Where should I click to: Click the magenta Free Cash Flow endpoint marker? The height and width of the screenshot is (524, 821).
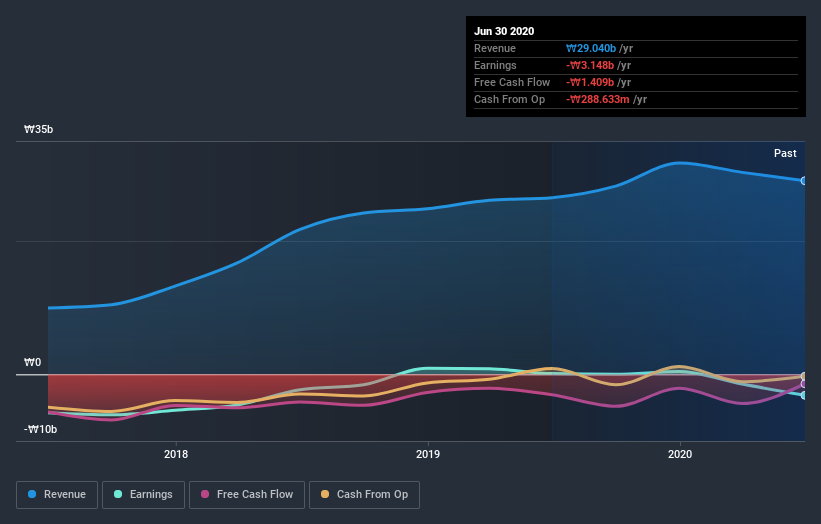[804, 384]
